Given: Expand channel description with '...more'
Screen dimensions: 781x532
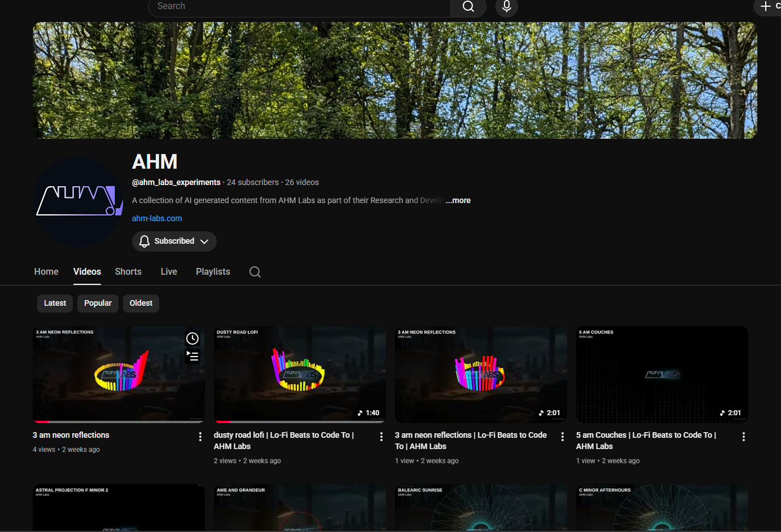Looking at the screenshot, I should point(458,200).
